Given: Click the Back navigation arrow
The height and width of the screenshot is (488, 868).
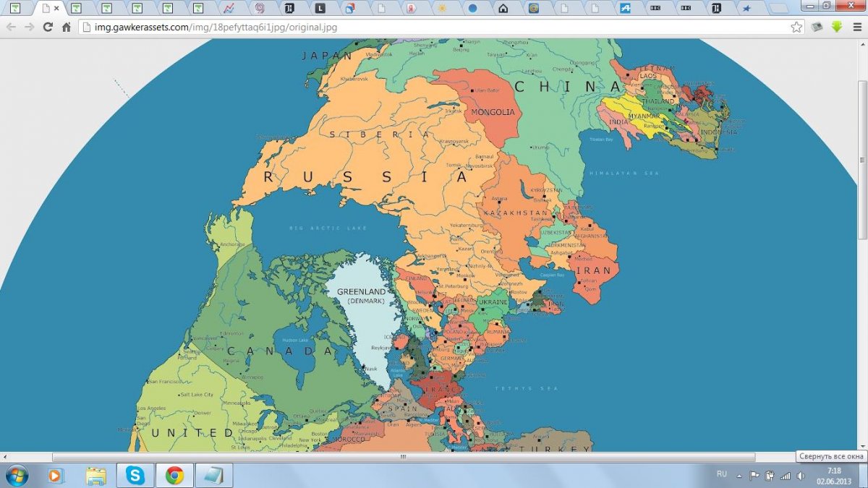Looking at the screenshot, I should tap(10, 27).
